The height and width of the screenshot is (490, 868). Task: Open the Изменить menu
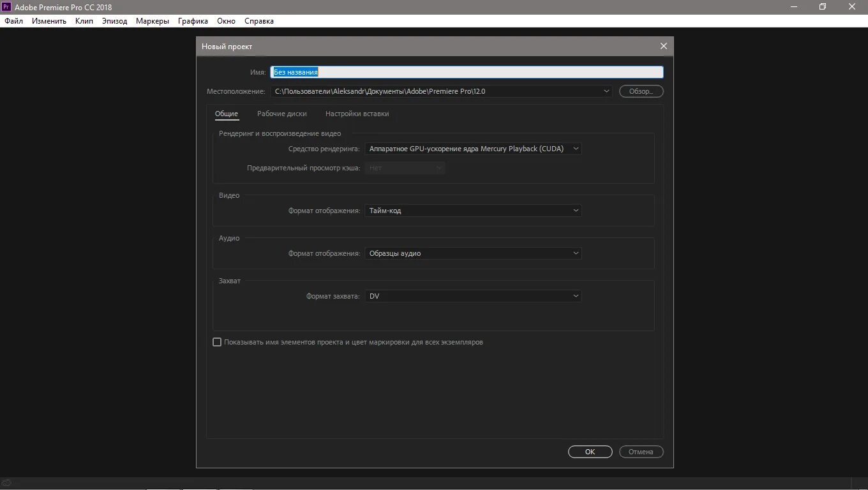49,21
